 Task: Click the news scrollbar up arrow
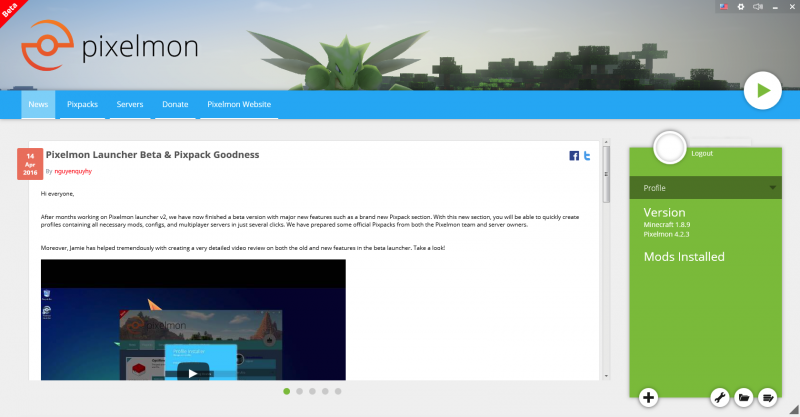pyautogui.click(x=606, y=142)
